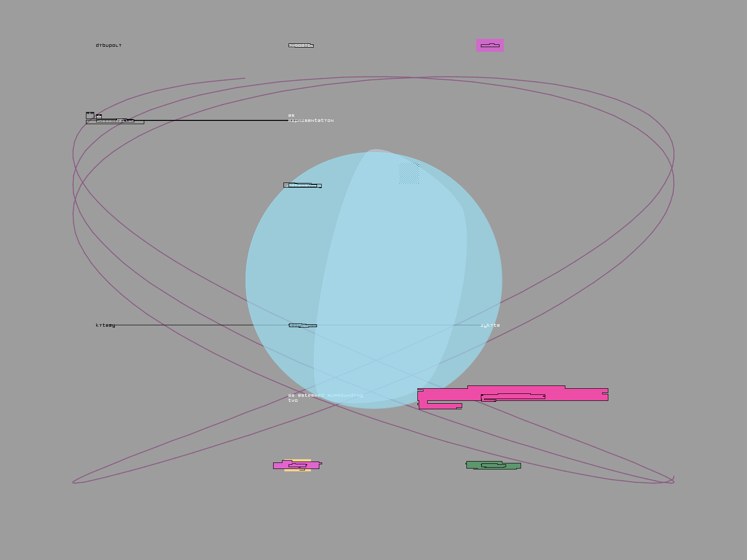
Task: Click the outlined label on the horizontal line
Action: coord(303,325)
